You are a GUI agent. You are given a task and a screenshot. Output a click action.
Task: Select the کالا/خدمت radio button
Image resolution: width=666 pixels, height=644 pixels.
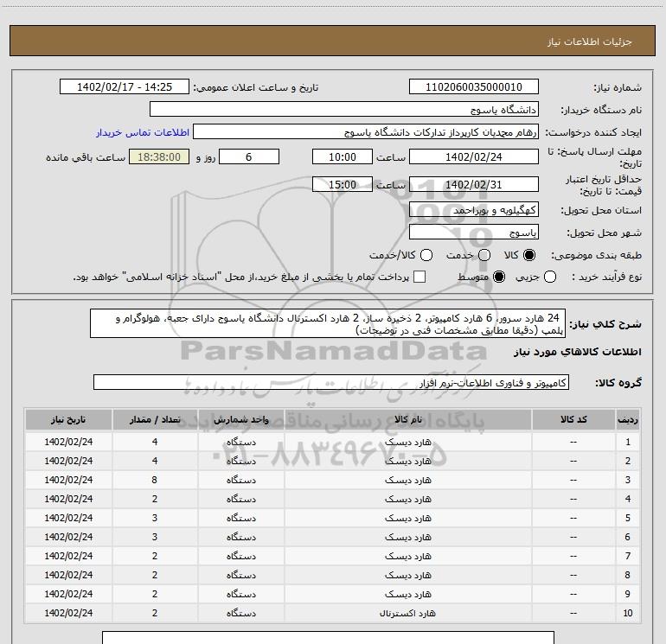[426, 255]
